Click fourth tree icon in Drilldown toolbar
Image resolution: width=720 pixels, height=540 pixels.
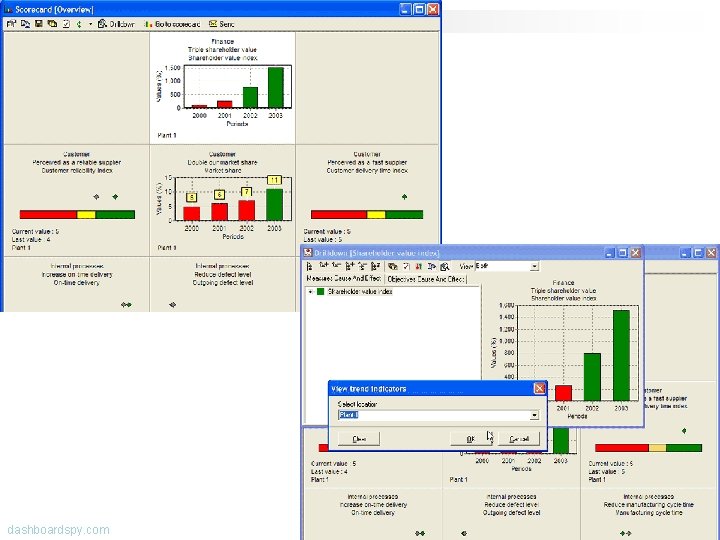point(350,266)
